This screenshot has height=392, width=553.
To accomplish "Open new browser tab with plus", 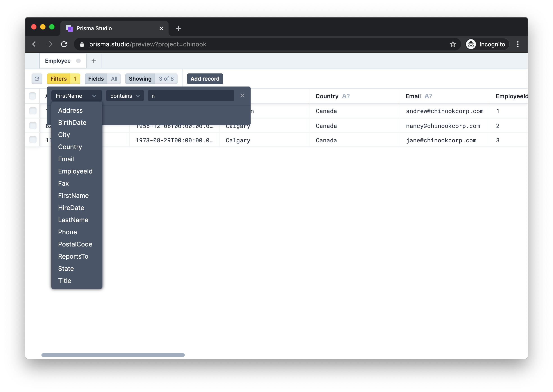I will pyautogui.click(x=178, y=28).
